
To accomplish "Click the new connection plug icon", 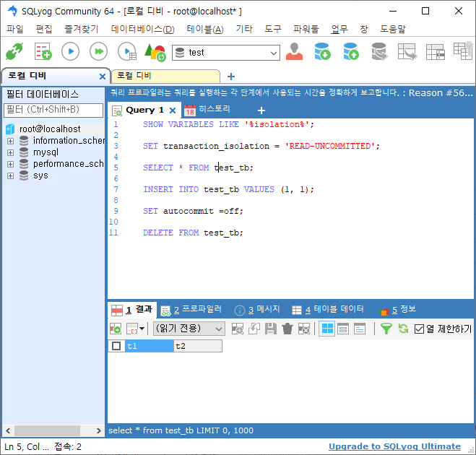I will tap(14, 51).
